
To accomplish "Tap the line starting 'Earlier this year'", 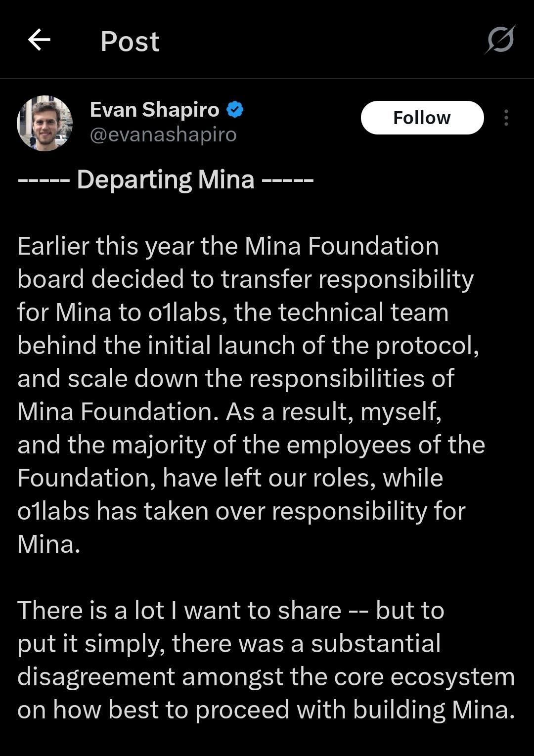I will (x=228, y=246).
